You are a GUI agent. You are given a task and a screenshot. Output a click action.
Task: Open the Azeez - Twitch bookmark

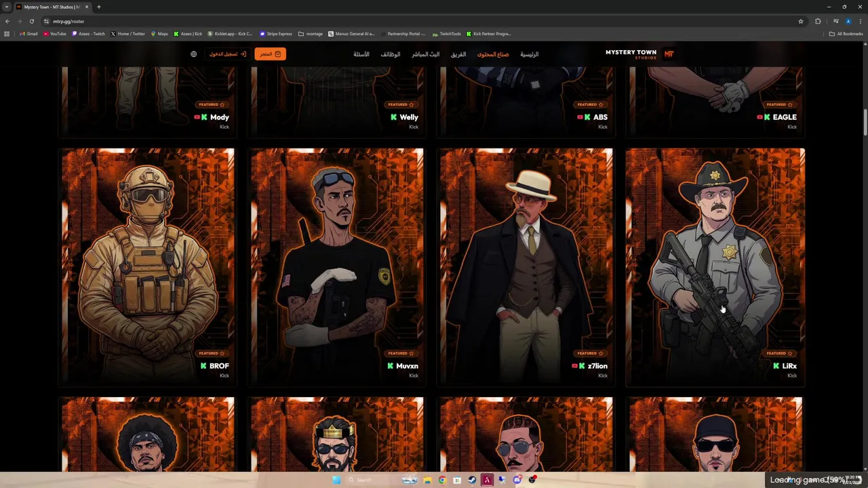coord(88,34)
